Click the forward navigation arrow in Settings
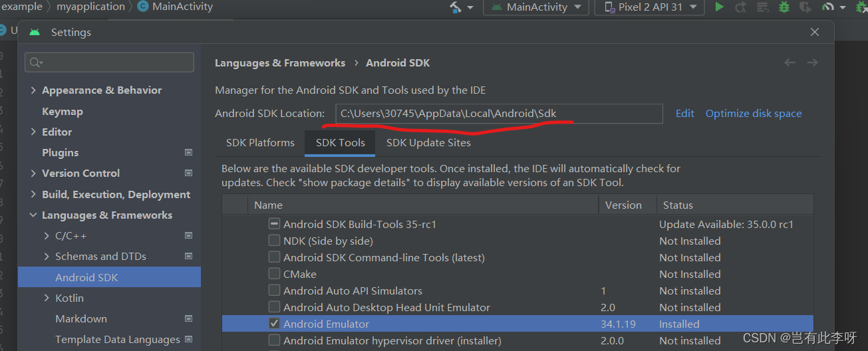Image resolution: width=868 pixels, height=351 pixels. (x=812, y=62)
